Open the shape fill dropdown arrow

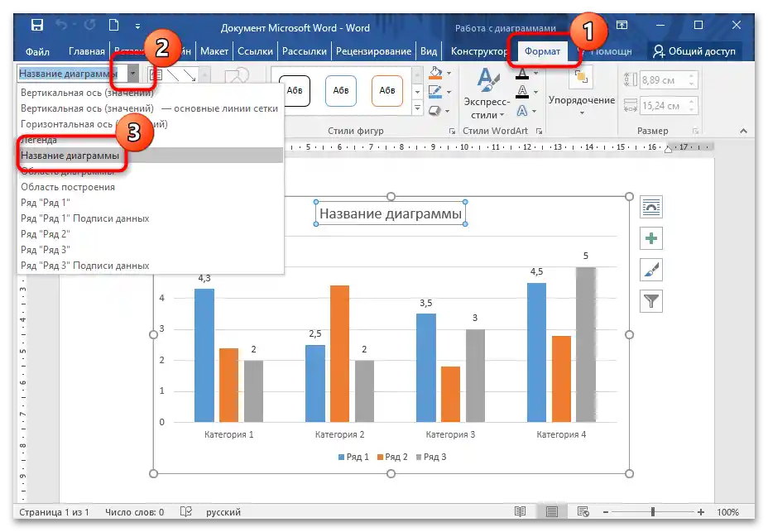(449, 74)
